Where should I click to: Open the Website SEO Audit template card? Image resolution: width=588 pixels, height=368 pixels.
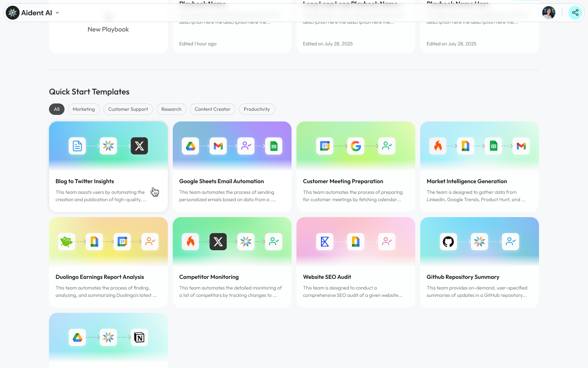355,277
